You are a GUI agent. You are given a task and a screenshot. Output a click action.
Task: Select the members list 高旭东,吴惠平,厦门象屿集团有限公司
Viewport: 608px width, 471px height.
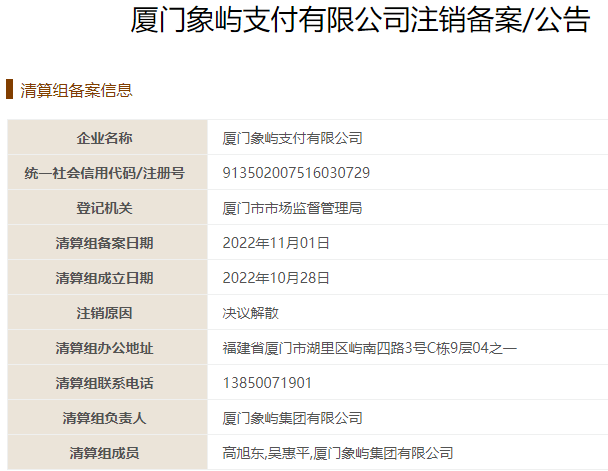[x=338, y=453]
